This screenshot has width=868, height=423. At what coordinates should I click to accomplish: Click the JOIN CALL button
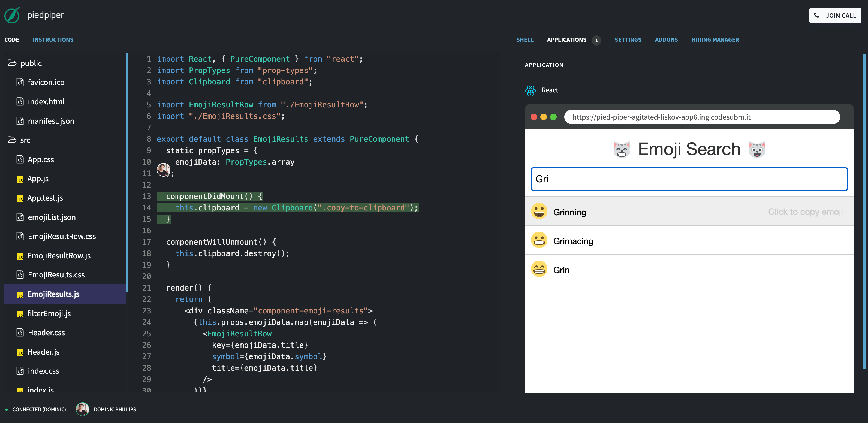835,16
